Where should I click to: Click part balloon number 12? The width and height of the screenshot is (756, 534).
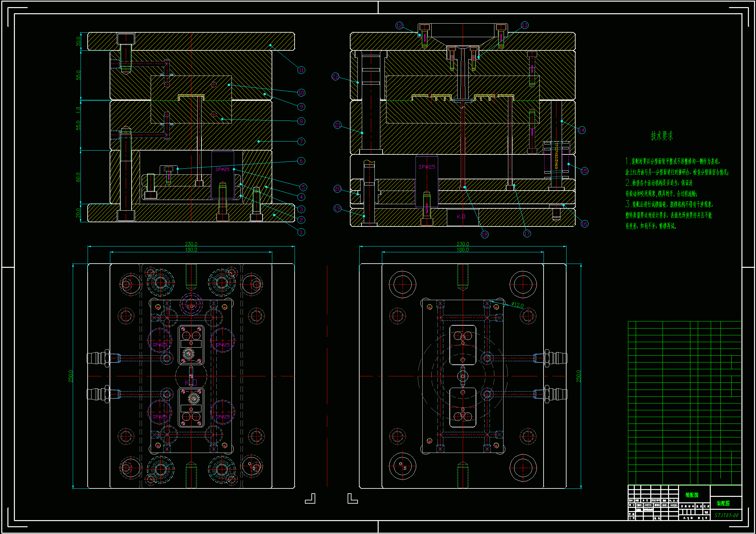399,25
